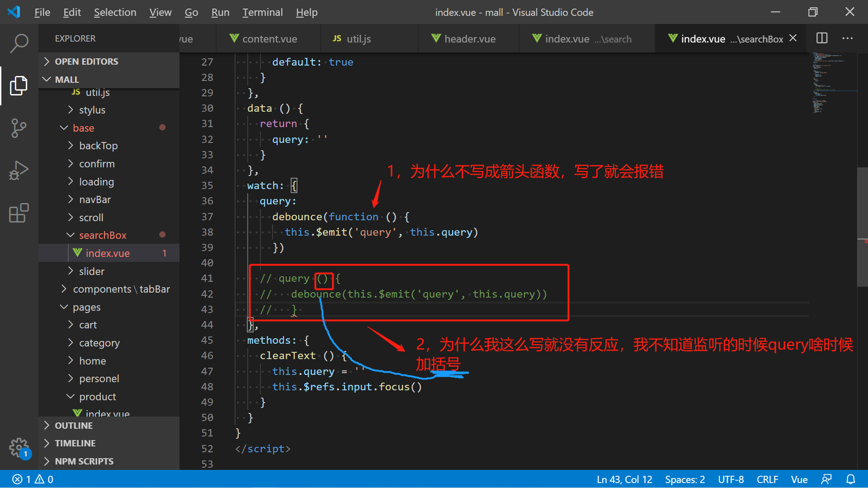The image size is (868, 488).
Task: Open the Edit menu
Action: coord(72,12)
